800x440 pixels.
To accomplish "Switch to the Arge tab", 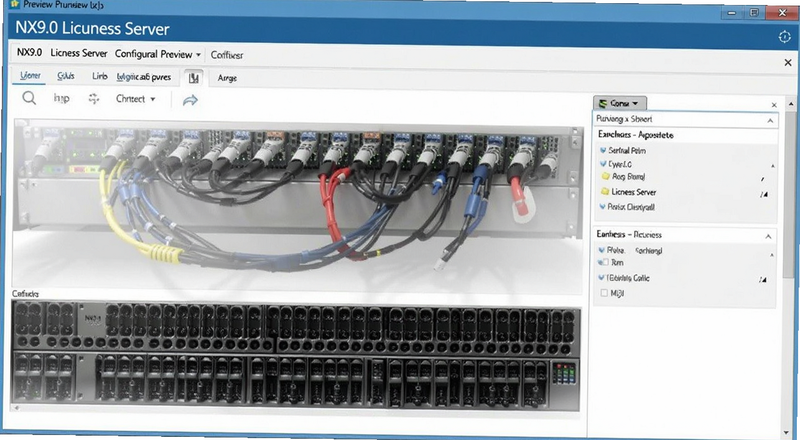I will click(x=227, y=78).
